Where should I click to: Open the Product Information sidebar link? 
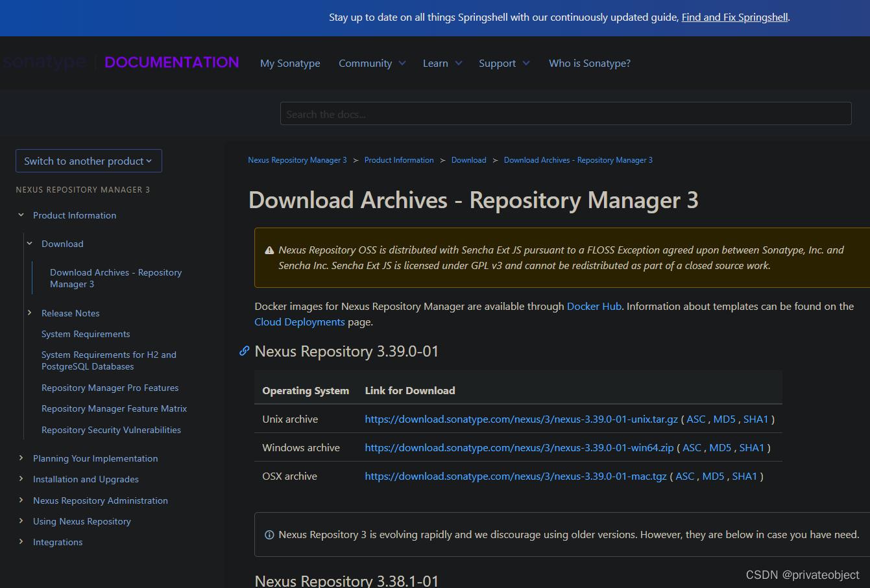tap(75, 215)
